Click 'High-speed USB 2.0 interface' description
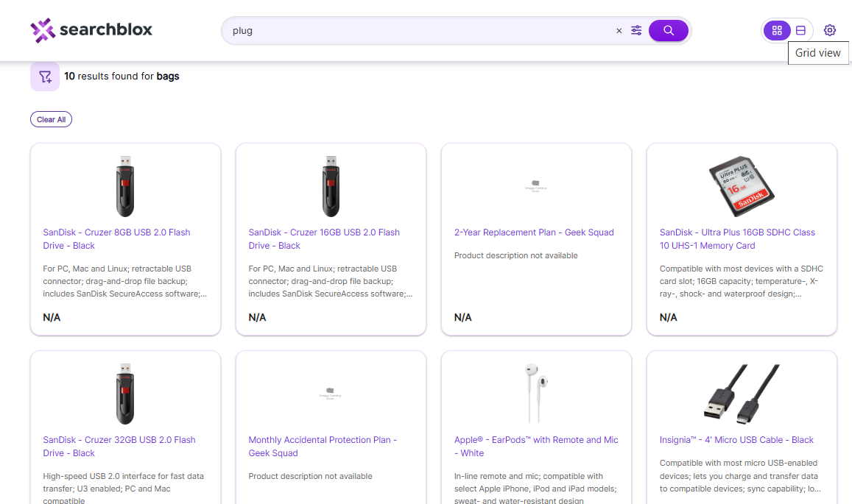 tap(123, 489)
